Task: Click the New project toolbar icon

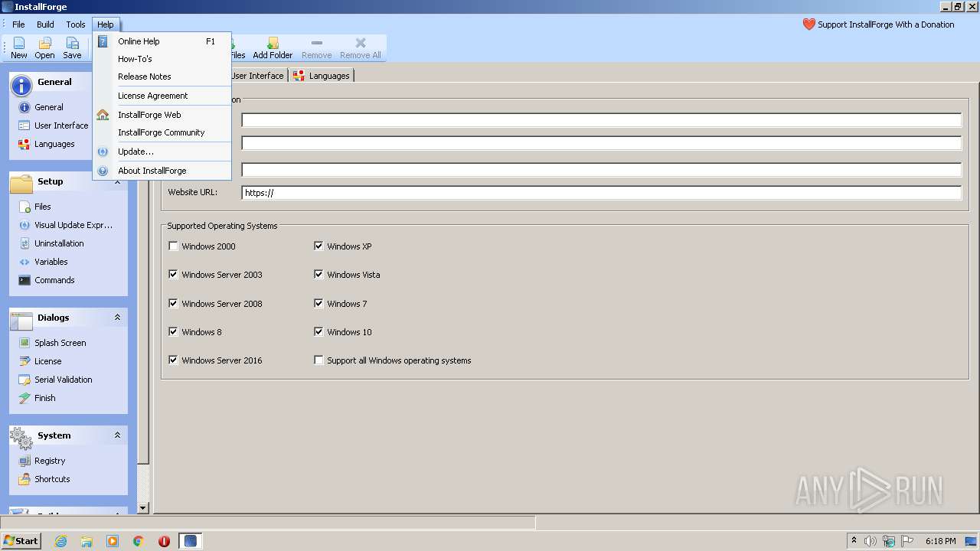Action: (x=19, y=48)
